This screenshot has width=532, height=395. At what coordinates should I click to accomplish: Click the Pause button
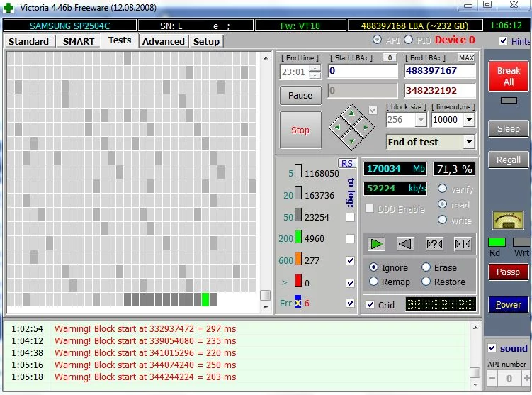(x=300, y=96)
